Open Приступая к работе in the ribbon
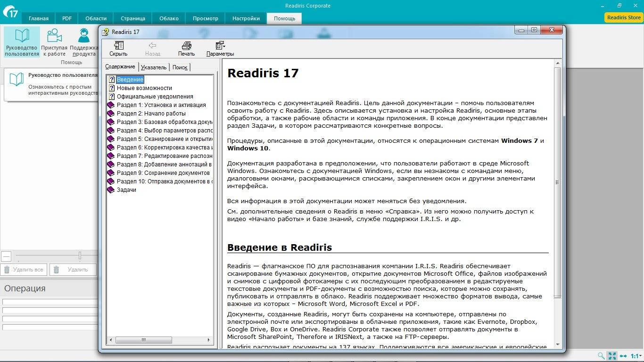644x362 pixels. [x=54, y=42]
